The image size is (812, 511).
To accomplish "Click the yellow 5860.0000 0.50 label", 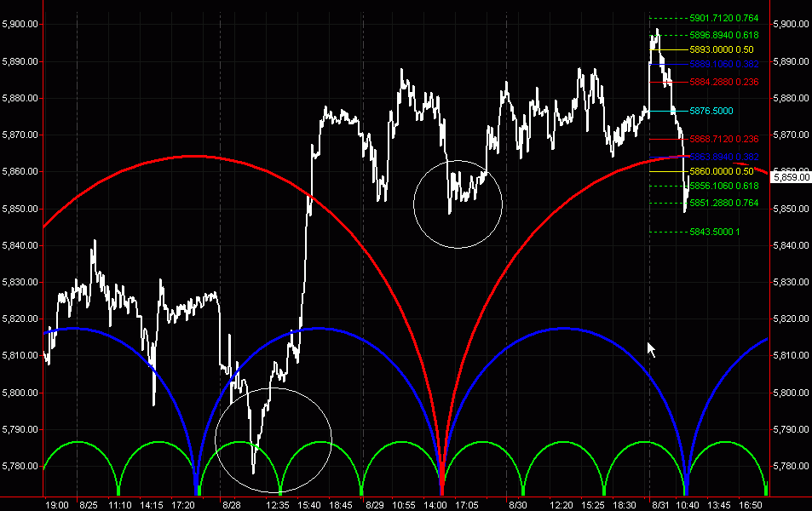I will point(722,171).
